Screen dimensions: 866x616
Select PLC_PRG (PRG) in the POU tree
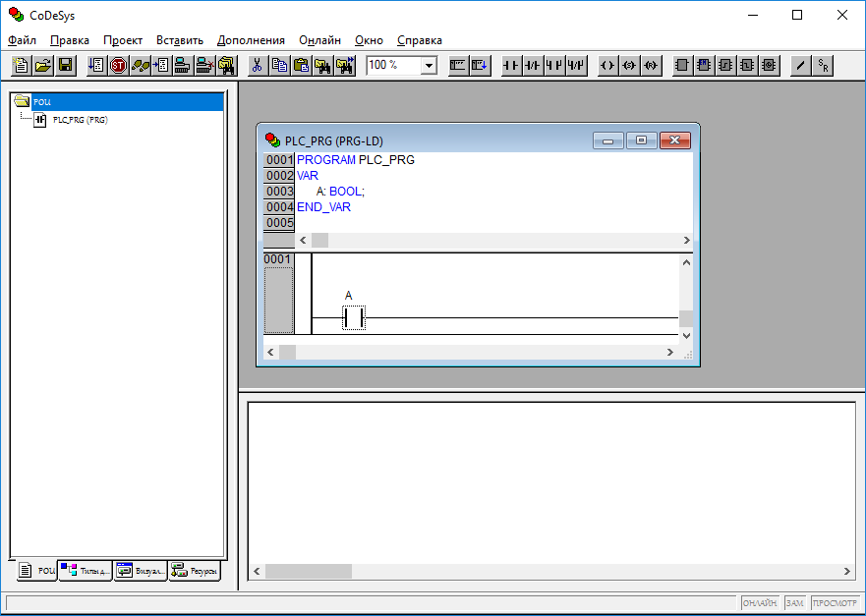pos(79,120)
